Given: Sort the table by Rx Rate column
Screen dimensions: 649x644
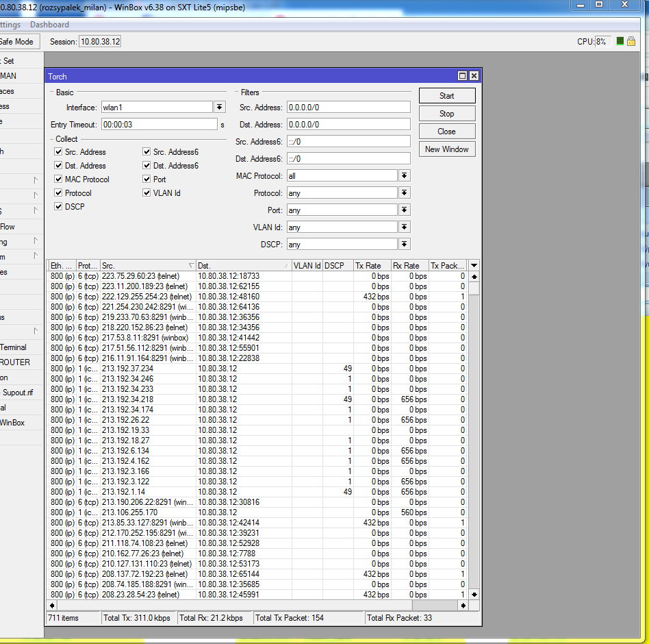Looking at the screenshot, I should [410, 265].
